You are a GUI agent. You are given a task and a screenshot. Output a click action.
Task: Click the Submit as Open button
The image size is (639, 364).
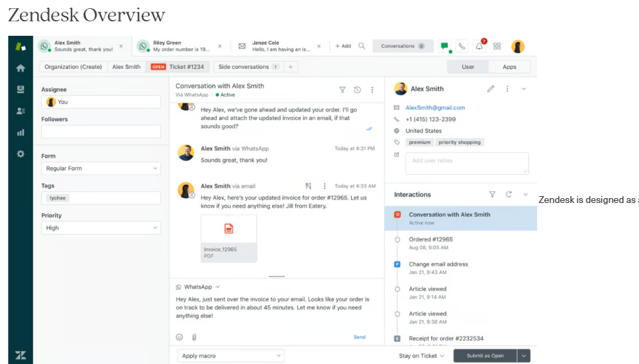pos(485,356)
